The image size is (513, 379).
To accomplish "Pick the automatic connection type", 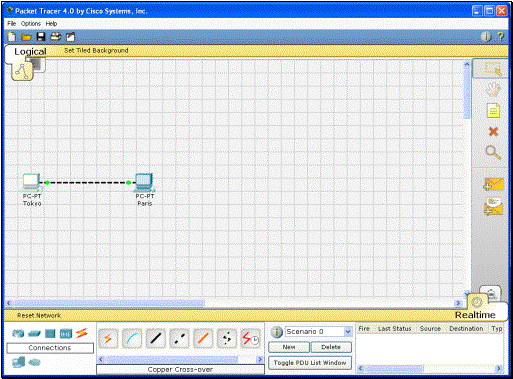I will [108, 339].
